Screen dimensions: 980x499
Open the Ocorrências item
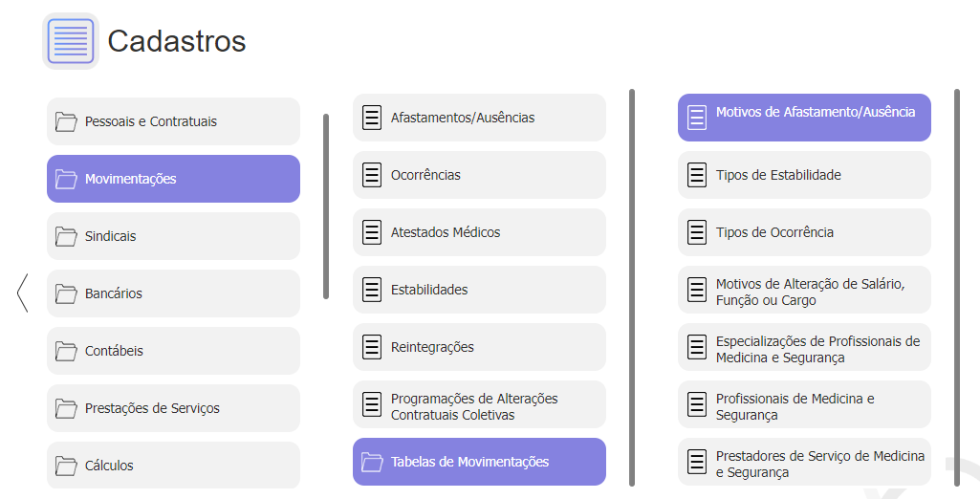tap(479, 175)
